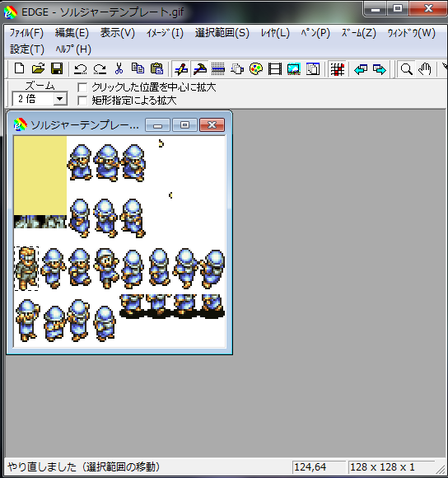Viewport: 448px width, 478px height.
Task: Open a file with folder icon
Action: coord(38,68)
